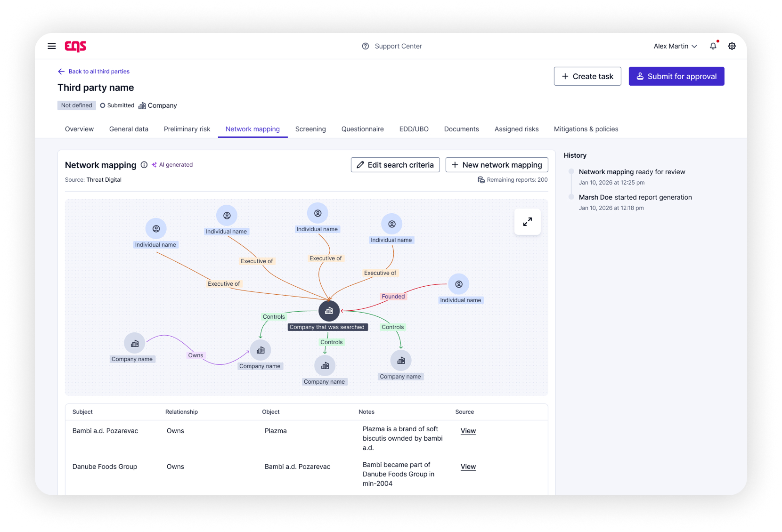Select the company node under right Controls label

pyautogui.click(x=401, y=361)
